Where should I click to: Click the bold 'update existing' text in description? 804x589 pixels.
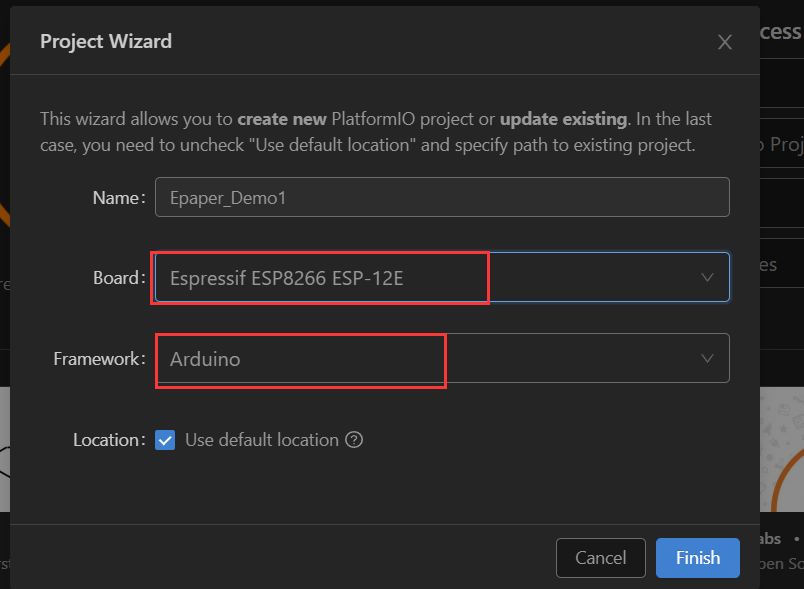click(x=563, y=119)
